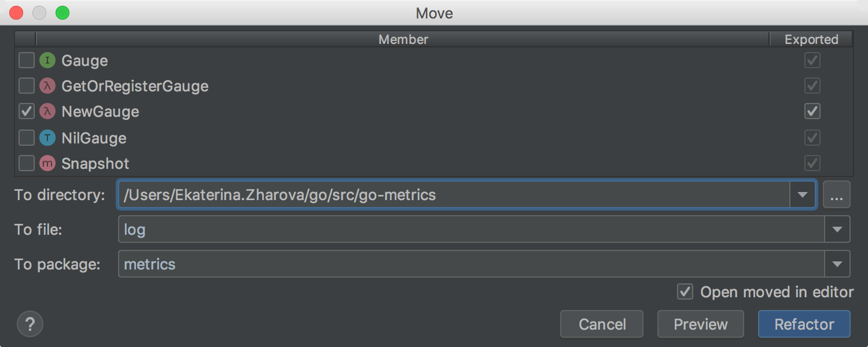Click the Refactor button
868x347 pixels.
[x=804, y=324]
